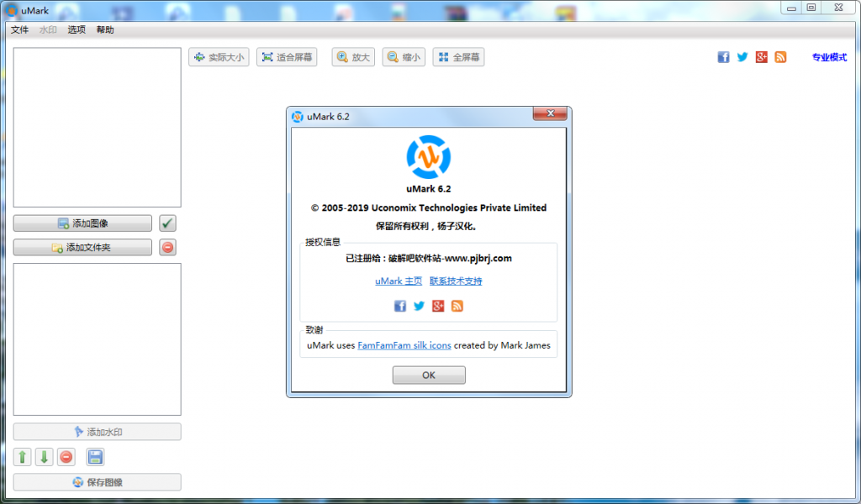Click the 已注册给 registration text

(429, 258)
